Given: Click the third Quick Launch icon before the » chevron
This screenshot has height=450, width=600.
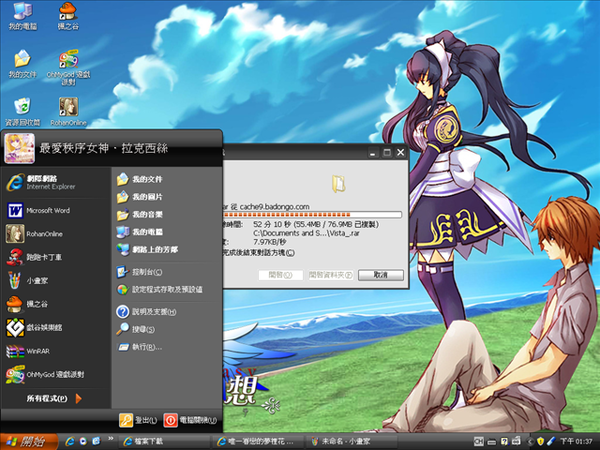Looking at the screenshot, I should (x=96, y=441).
